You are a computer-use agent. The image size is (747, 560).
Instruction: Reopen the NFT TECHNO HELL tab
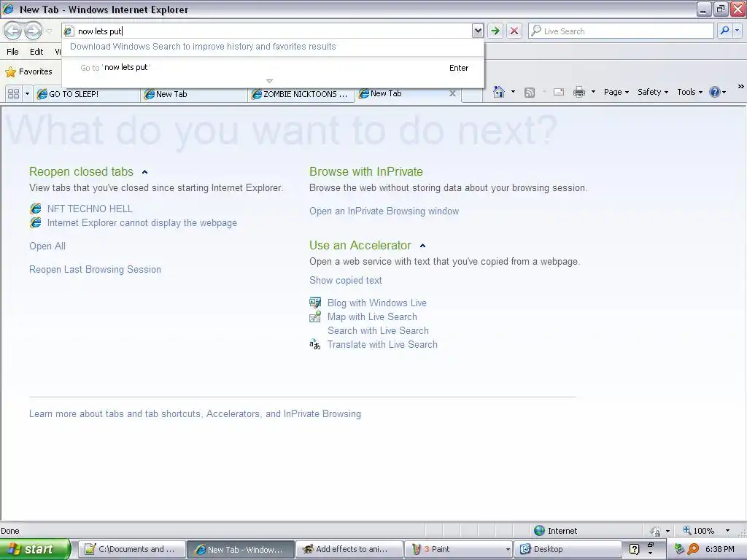pos(90,209)
